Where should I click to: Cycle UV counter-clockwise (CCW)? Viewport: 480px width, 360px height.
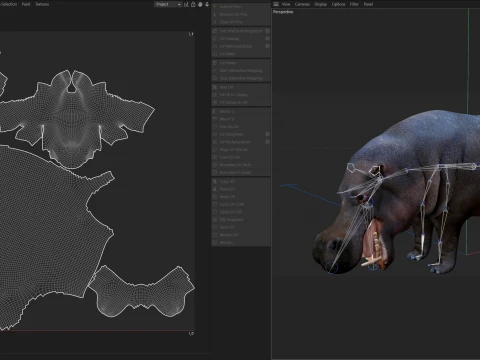click(241, 204)
